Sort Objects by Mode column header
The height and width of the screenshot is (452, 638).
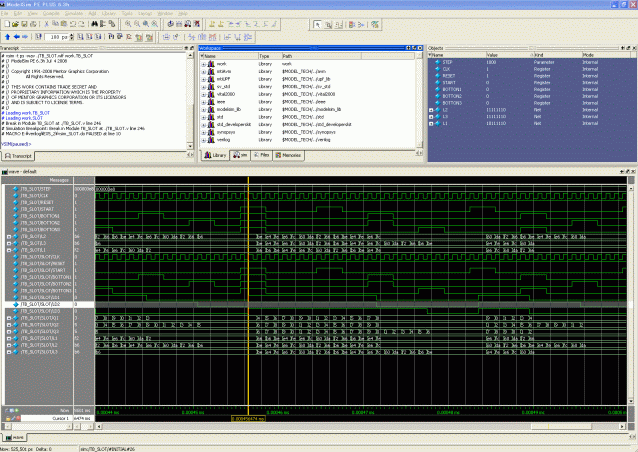606,55
